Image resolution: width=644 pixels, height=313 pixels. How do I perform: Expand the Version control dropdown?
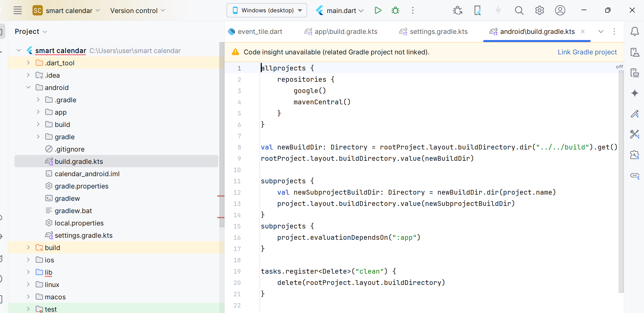tap(138, 11)
